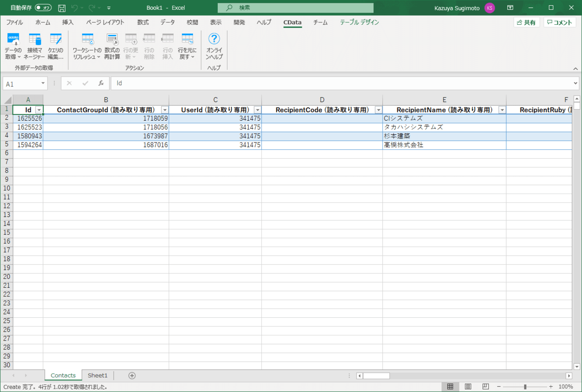The image size is (582, 392).
Task: Select cell with value 1687016
Action: click(x=106, y=145)
